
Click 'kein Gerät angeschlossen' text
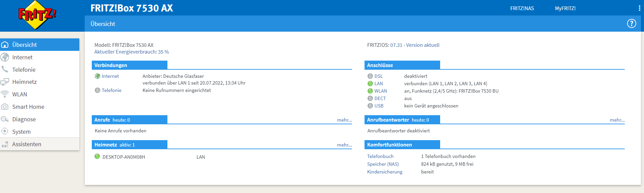point(431,106)
